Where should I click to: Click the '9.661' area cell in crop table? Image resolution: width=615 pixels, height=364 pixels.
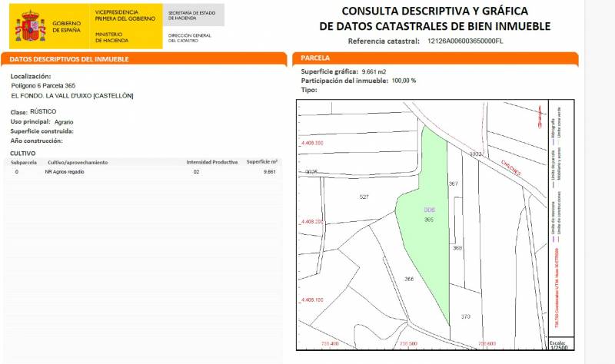(x=270, y=172)
